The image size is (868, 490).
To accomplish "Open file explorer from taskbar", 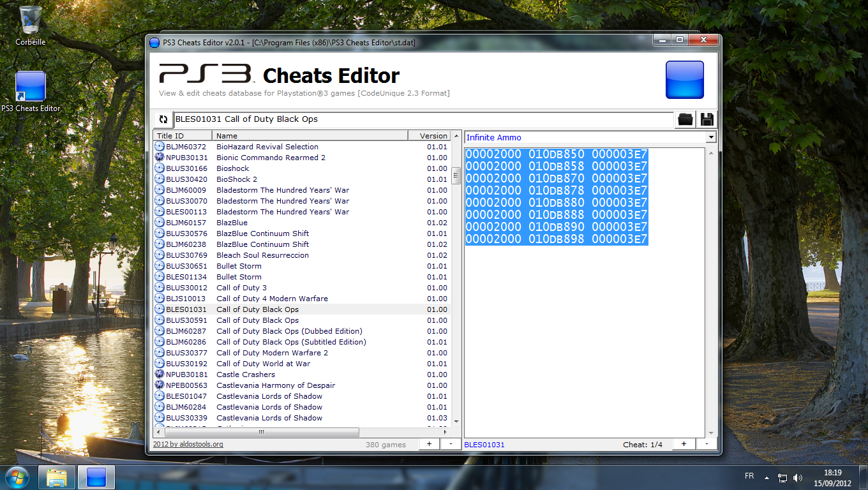I will (57, 477).
